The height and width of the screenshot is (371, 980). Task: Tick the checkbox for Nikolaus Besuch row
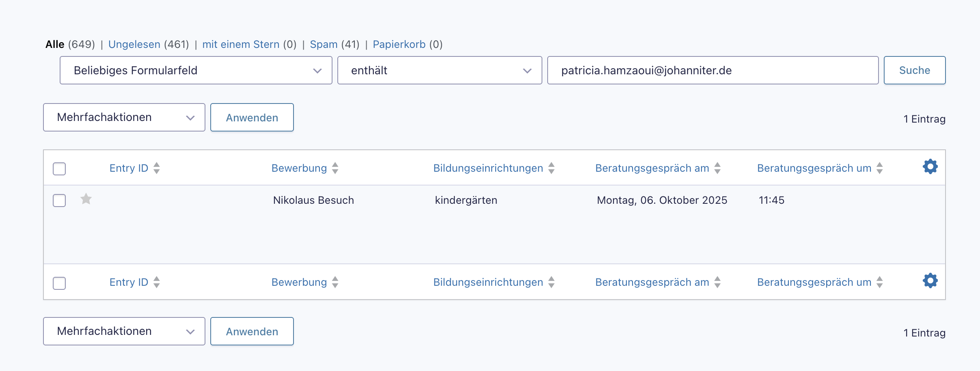[x=59, y=200]
